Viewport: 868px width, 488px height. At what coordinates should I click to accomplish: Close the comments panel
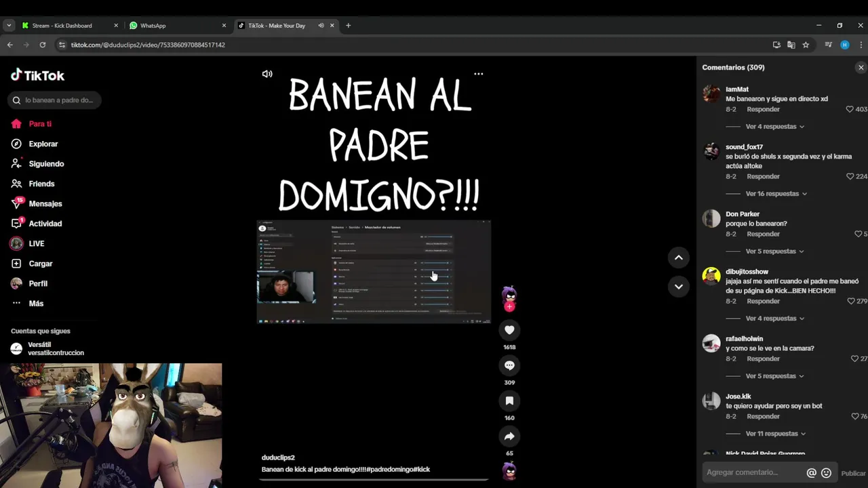click(861, 68)
